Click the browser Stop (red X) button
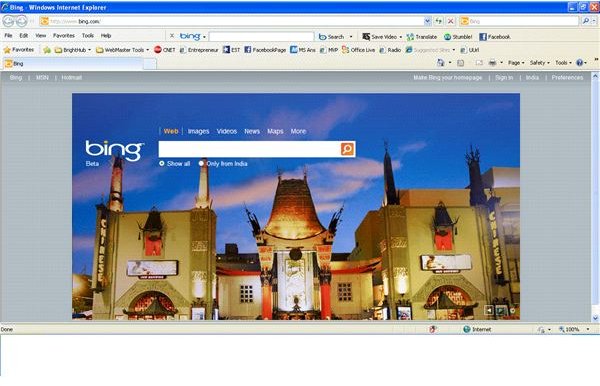Screen dimensions: 600x386 (x=451, y=21)
